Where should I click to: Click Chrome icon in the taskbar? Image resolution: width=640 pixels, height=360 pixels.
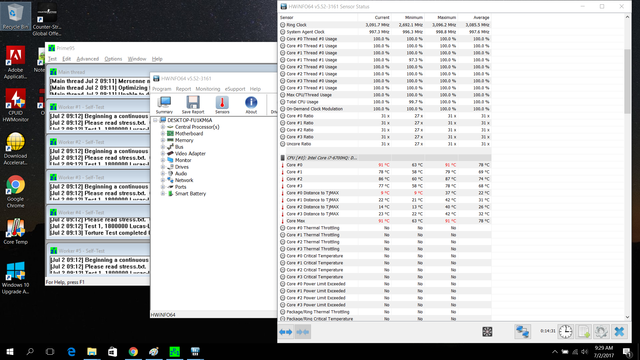[x=133, y=351]
